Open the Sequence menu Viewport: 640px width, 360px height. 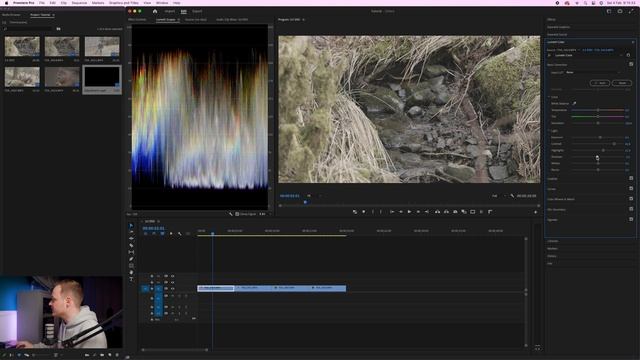click(x=79, y=3)
